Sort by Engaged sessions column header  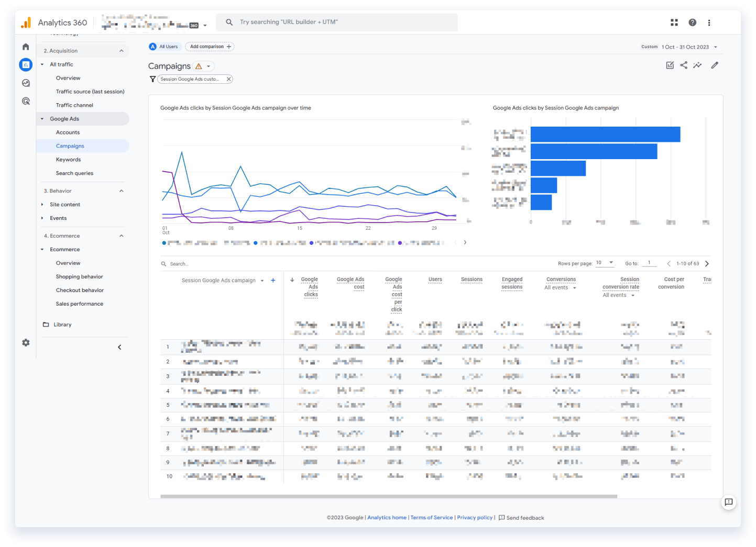point(512,283)
